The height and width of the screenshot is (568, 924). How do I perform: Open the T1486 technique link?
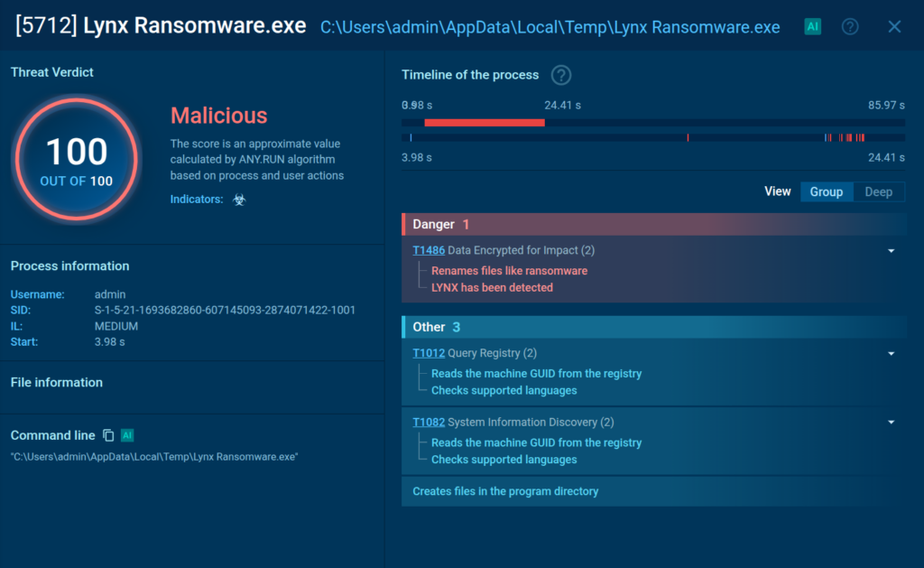428,250
